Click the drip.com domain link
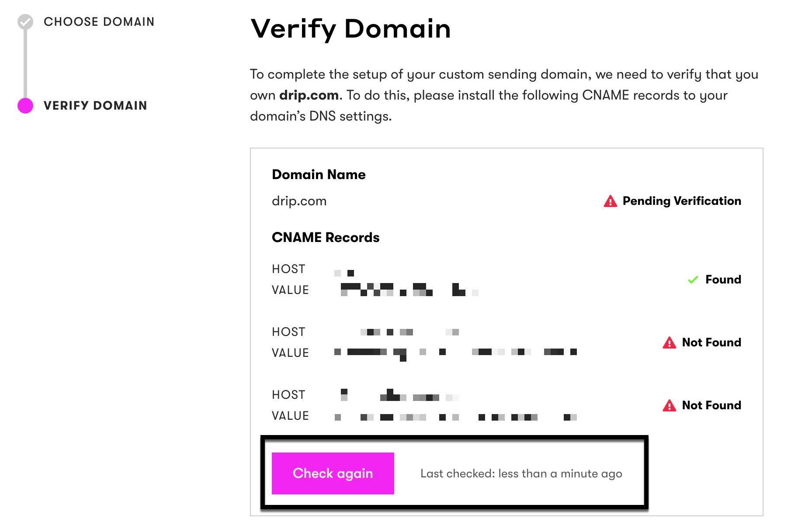 (x=299, y=201)
